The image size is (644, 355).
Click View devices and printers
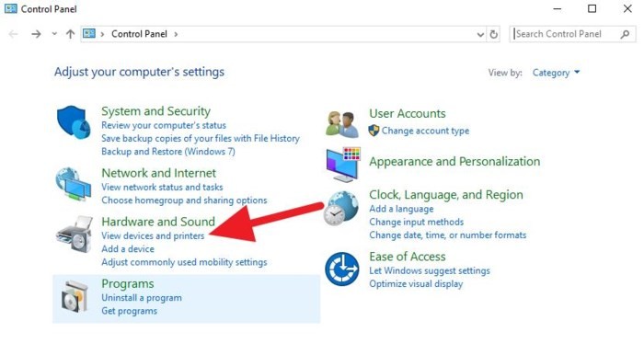coord(153,236)
